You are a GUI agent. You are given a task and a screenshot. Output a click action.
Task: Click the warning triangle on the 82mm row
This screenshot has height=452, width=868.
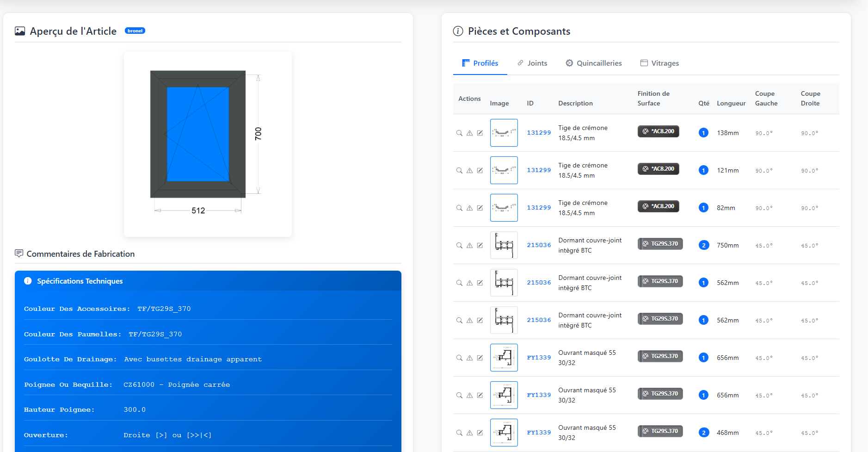point(469,208)
